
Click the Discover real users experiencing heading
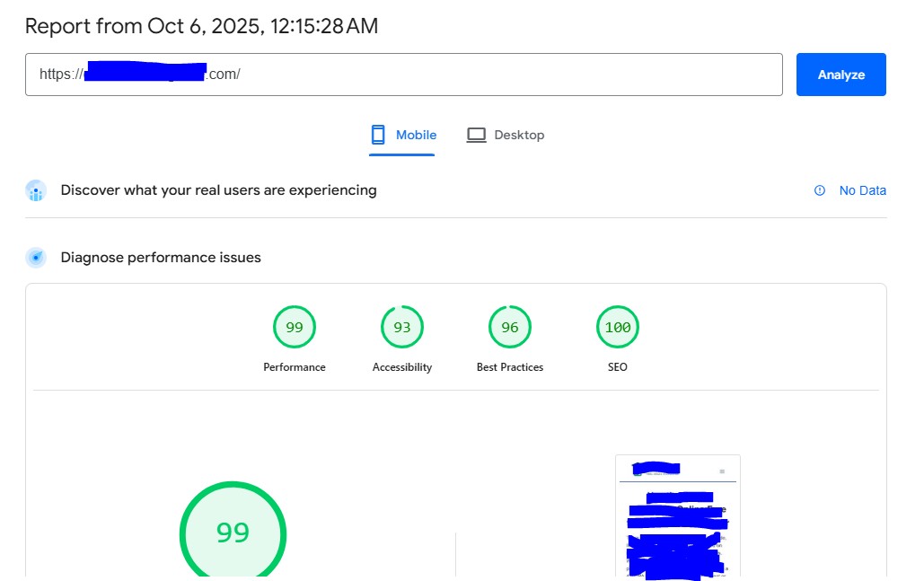[x=218, y=190]
